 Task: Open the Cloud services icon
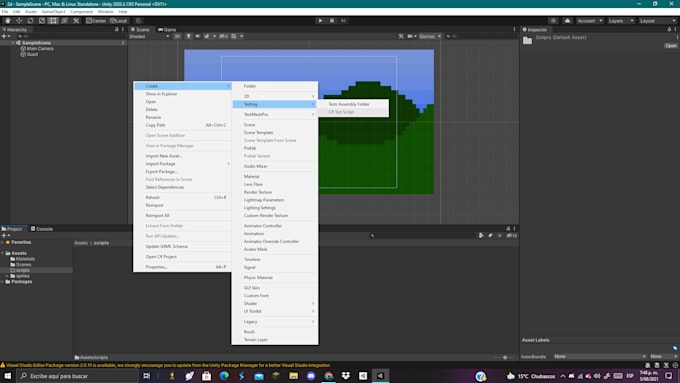(567, 21)
